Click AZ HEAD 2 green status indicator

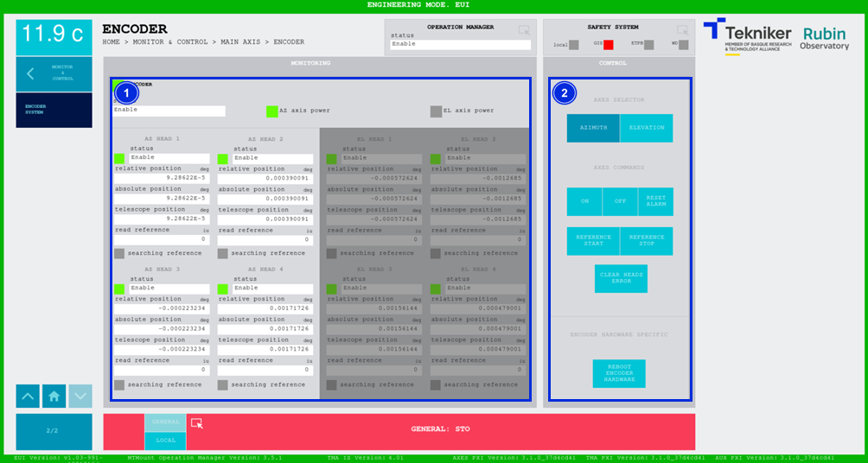coord(223,159)
